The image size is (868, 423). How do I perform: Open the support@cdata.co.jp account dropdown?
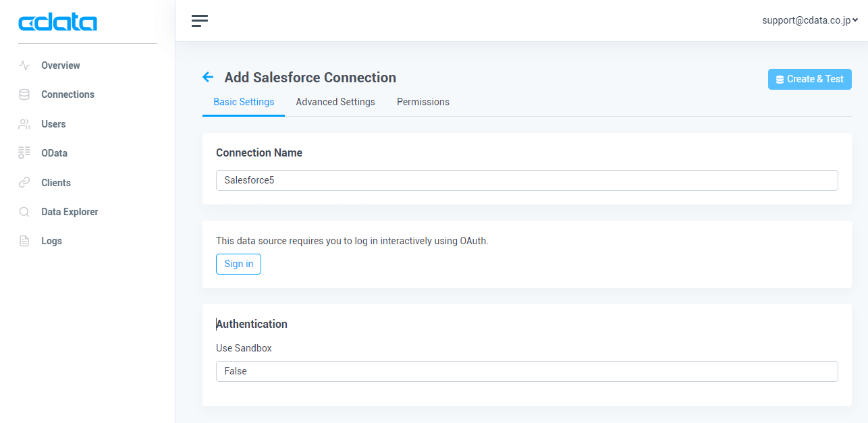tap(809, 20)
